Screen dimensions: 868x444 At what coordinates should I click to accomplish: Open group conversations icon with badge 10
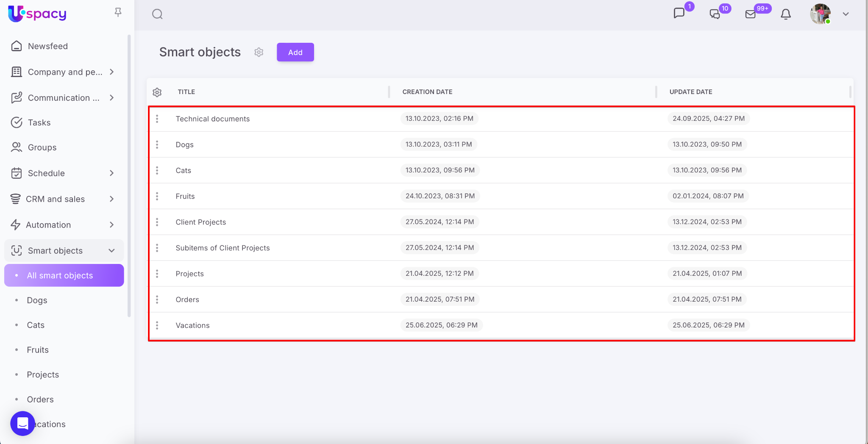[715, 14]
